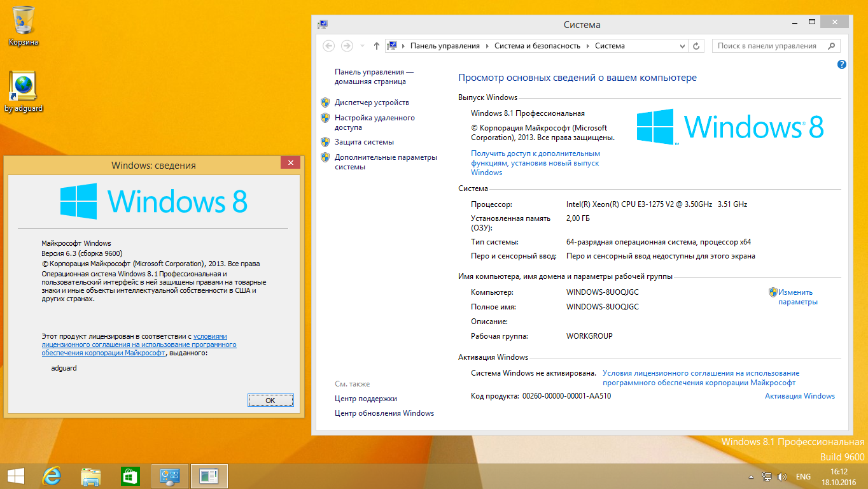
Task: Go back in the Система window
Action: pyautogui.click(x=328, y=46)
